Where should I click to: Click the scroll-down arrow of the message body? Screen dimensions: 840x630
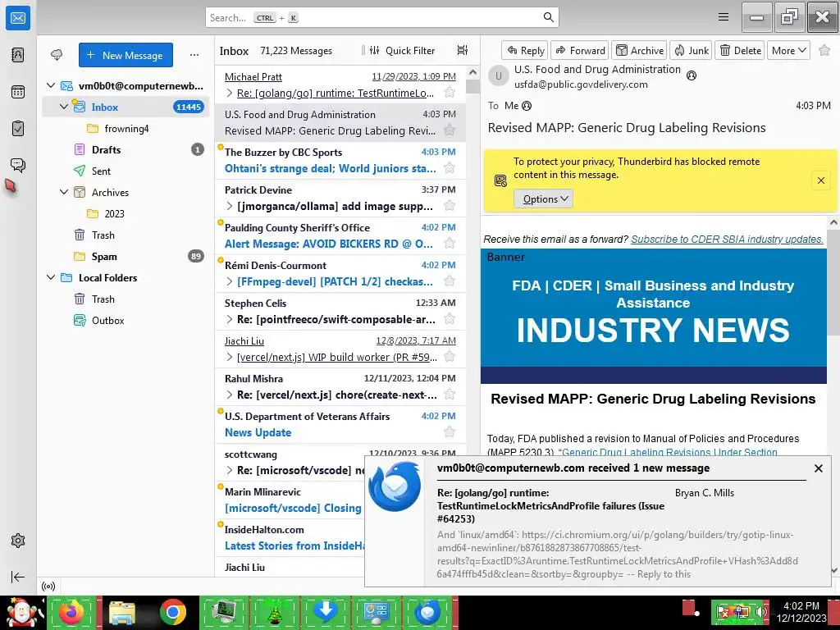click(833, 570)
